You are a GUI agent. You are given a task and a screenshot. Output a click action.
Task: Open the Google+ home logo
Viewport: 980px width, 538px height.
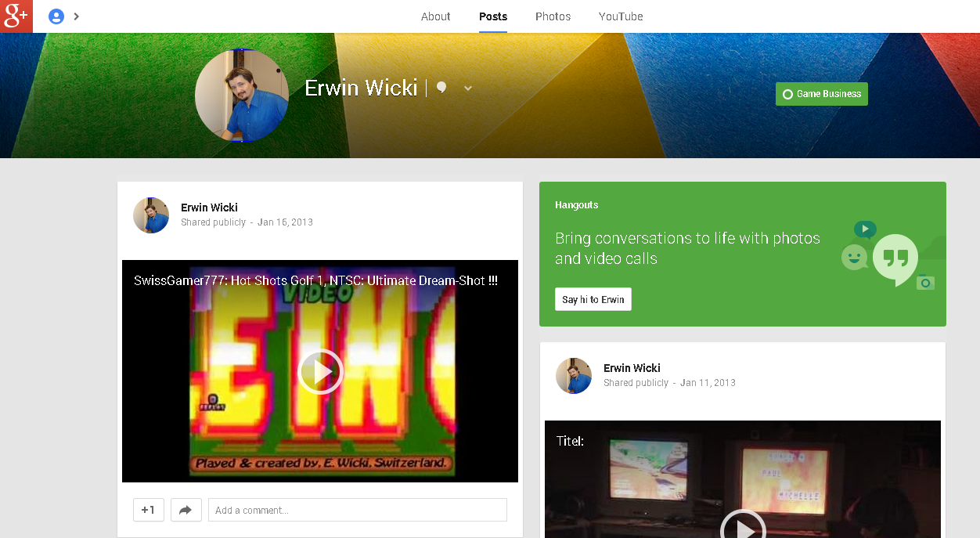point(16,16)
